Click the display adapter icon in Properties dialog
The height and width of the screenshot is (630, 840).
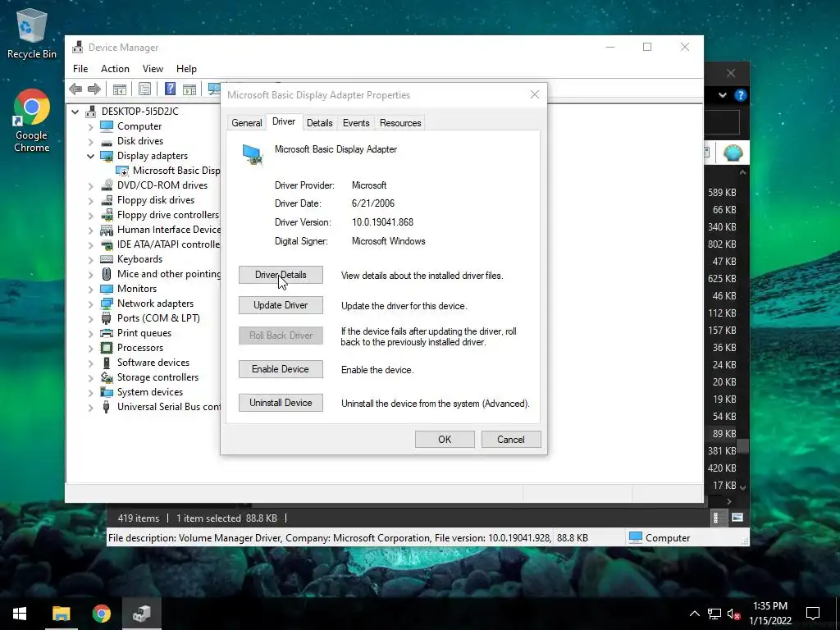(x=253, y=155)
